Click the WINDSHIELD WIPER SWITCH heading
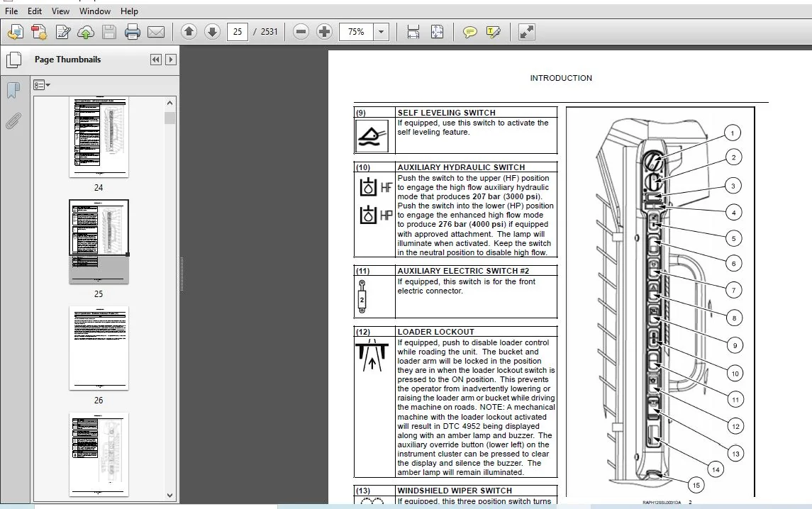Screen dimensions: 812x509 click(x=455, y=491)
